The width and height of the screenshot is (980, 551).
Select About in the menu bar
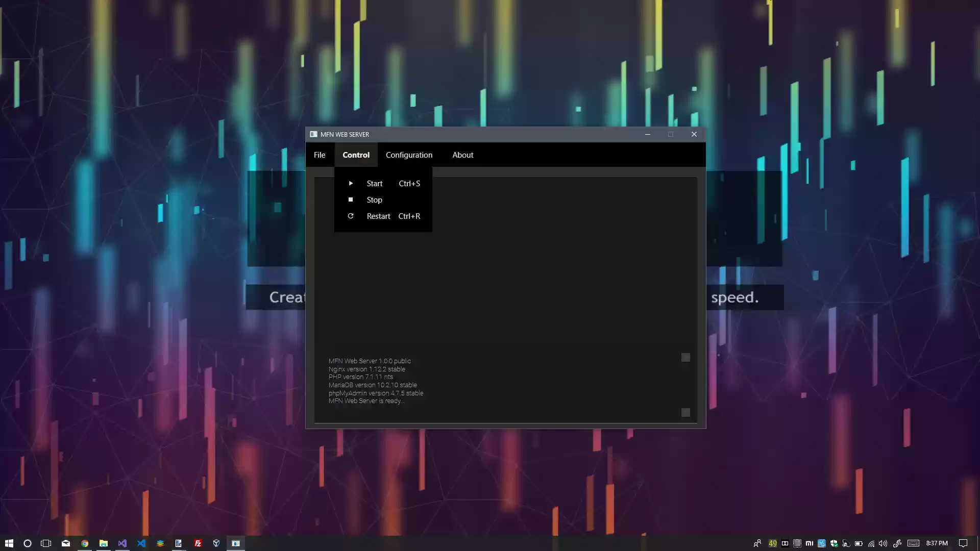(462, 155)
